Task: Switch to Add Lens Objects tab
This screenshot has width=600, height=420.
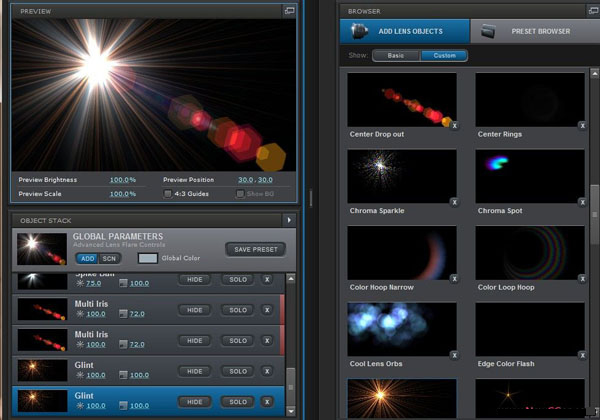Action: 404,31
